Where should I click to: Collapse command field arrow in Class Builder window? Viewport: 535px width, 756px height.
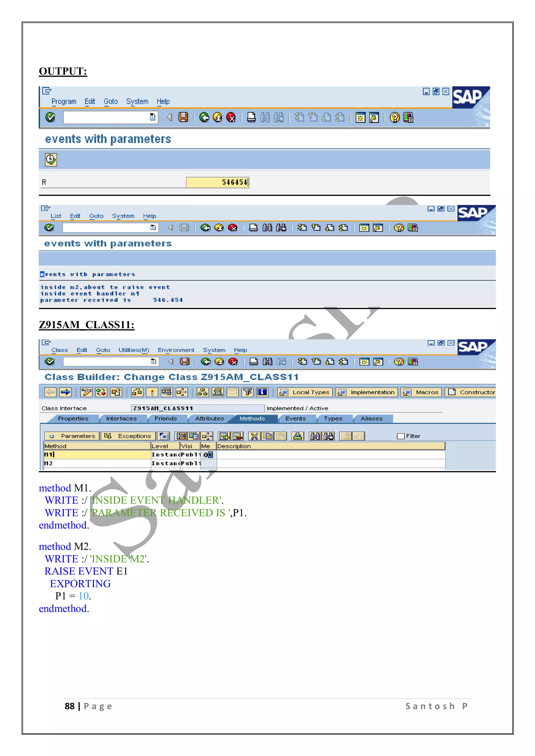(171, 361)
